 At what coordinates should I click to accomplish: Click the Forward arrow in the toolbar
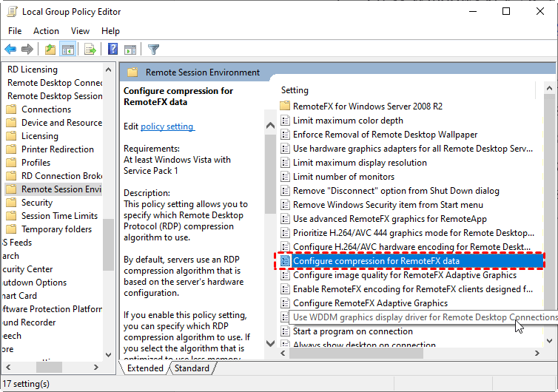coord(27,50)
